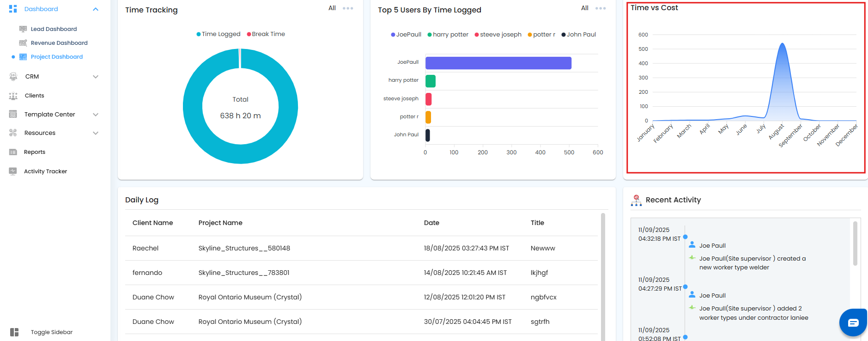The height and width of the screenshot is (341, 868).
Task: Click the Template Center icon
Action: tap(13, 114)
